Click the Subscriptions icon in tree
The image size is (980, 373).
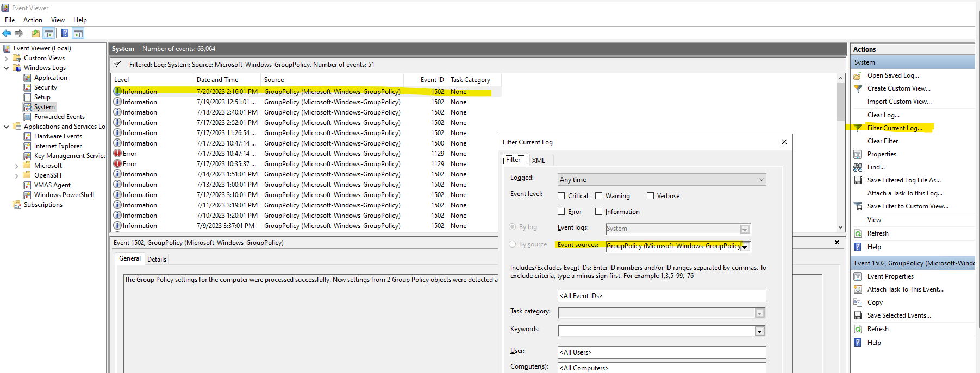click(17, 205)
